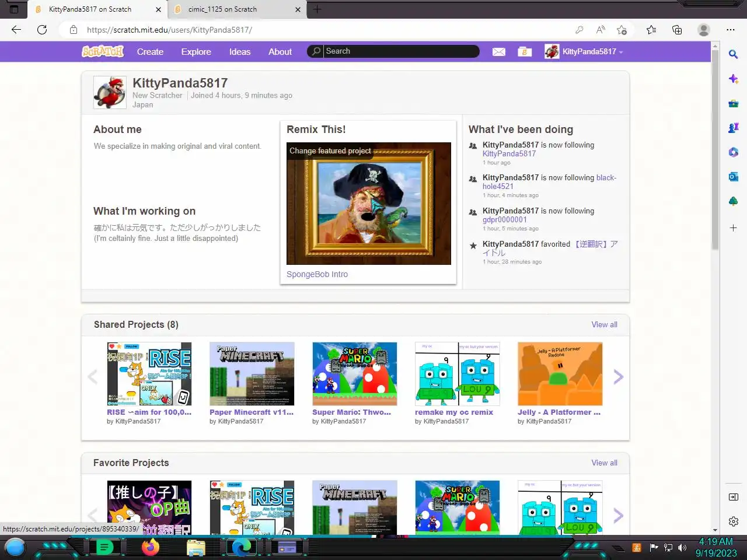Open a new browser tab
747x560 pixels.
[317, 9]
